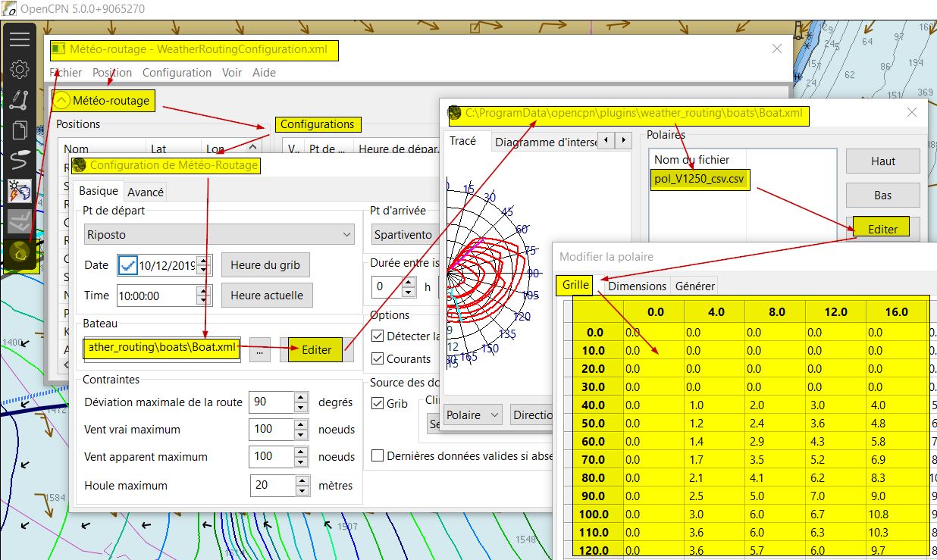The image size is (937, 560).
Task: Adjust Durée entre hours spinner
Action: (x=409, y=287)
